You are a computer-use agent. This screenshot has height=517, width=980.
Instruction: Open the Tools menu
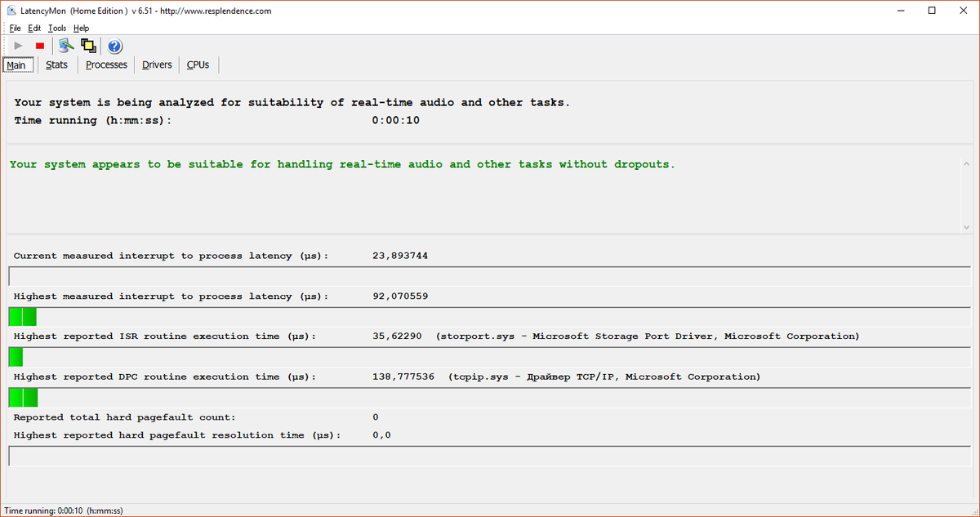click(x=57, y=28)
